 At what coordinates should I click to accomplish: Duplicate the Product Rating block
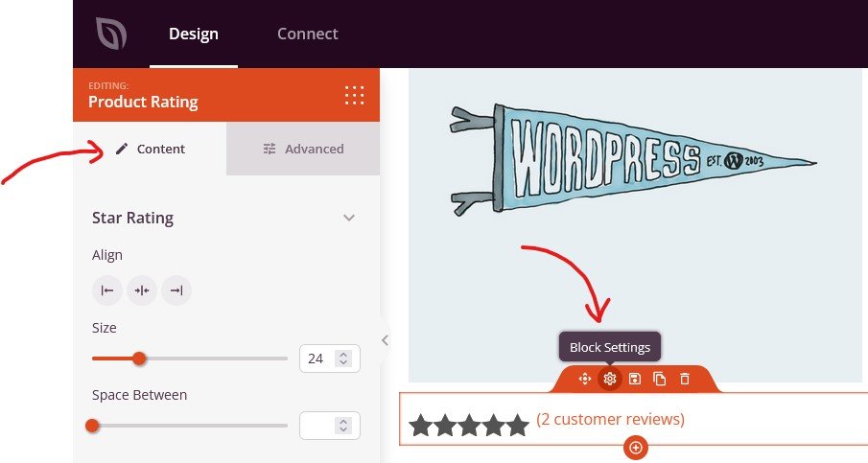(x=660, y=379)
